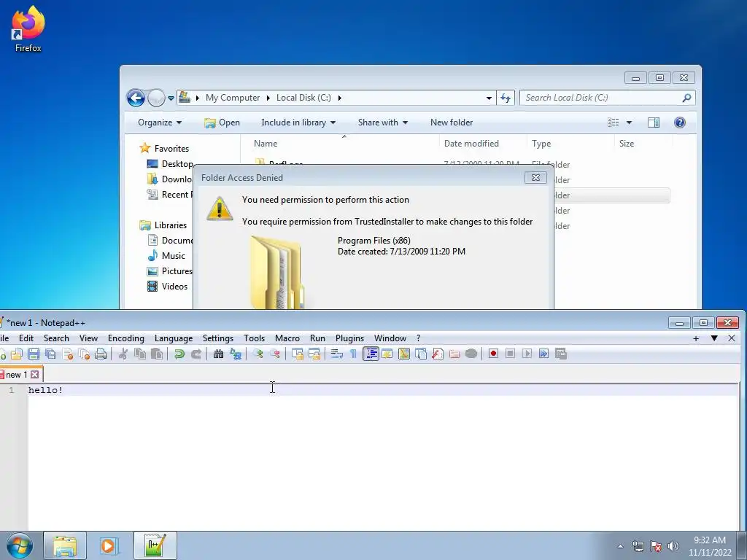Toggle the Explorer preview pane button
Screen dimensions: 747x560
coord(654,122)
